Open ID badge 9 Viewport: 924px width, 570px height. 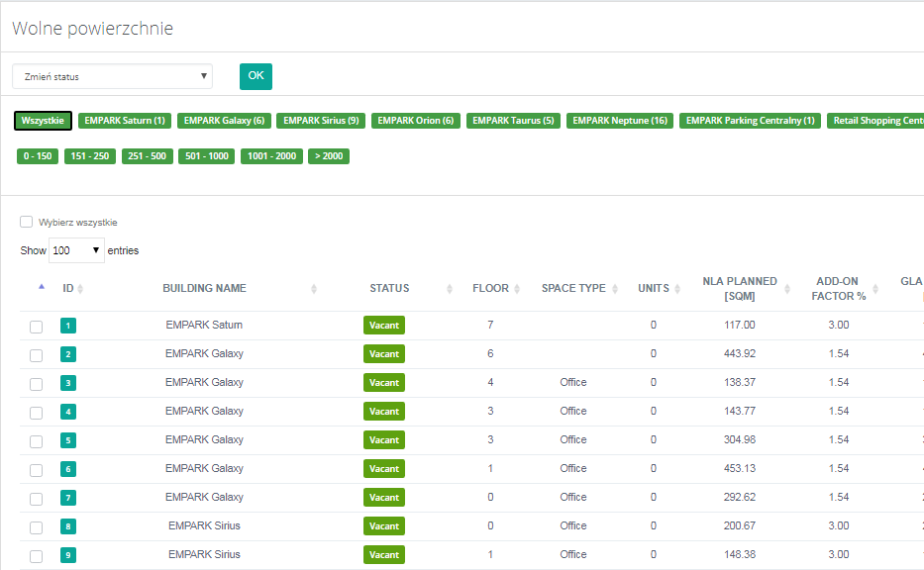[68, 555]
